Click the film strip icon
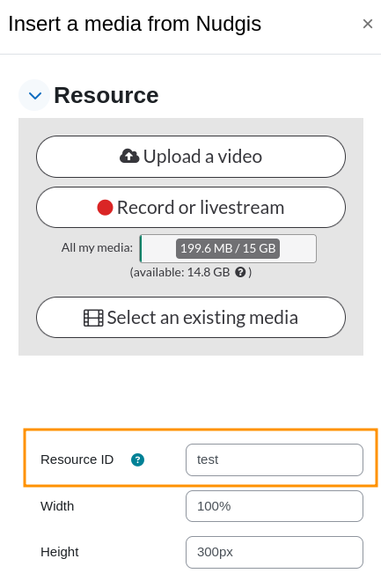 (93, 318)
